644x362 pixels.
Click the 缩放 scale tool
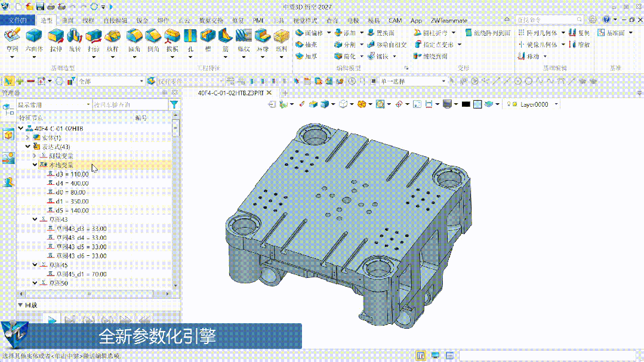tap(579, 44)
